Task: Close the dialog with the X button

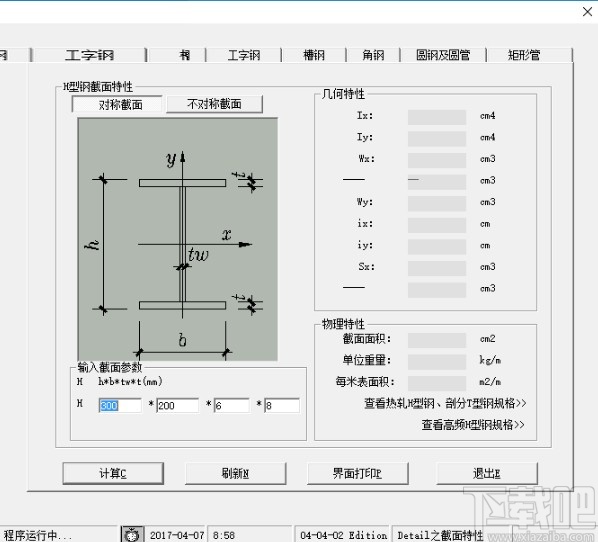Action: click(588, 12)
